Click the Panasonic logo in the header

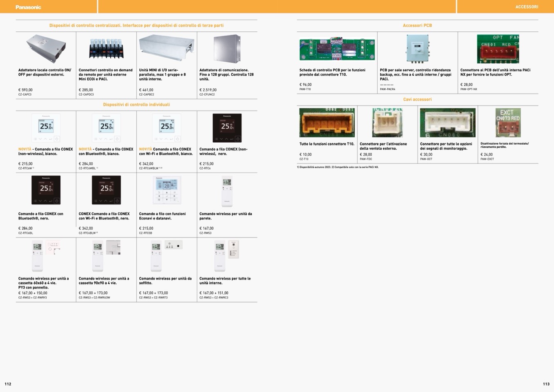coord(28,7)
